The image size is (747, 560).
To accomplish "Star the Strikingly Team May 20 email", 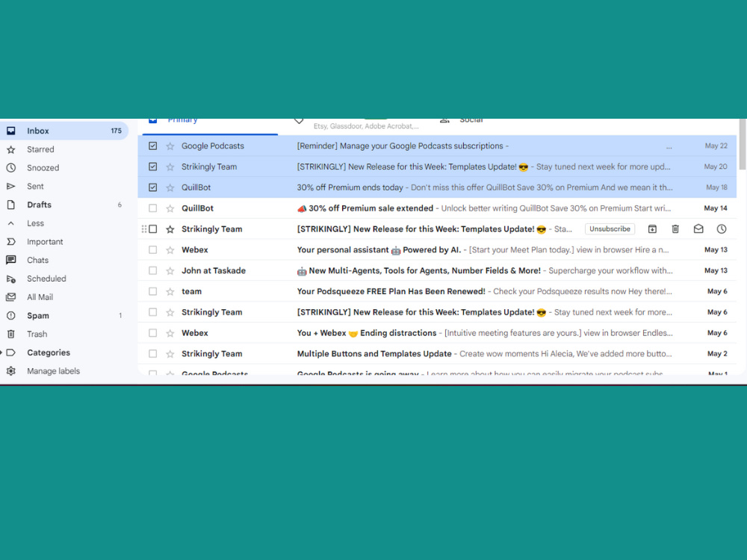I will [170, 167].
